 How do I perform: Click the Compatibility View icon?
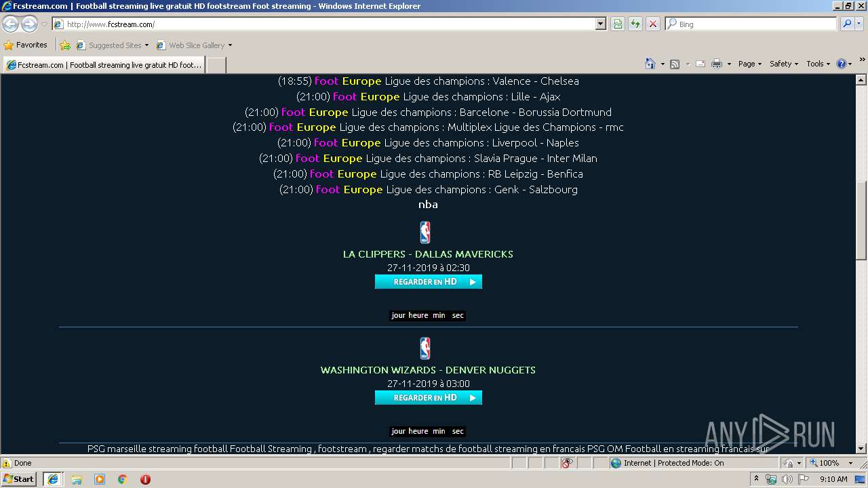click(x=618, y=24)
